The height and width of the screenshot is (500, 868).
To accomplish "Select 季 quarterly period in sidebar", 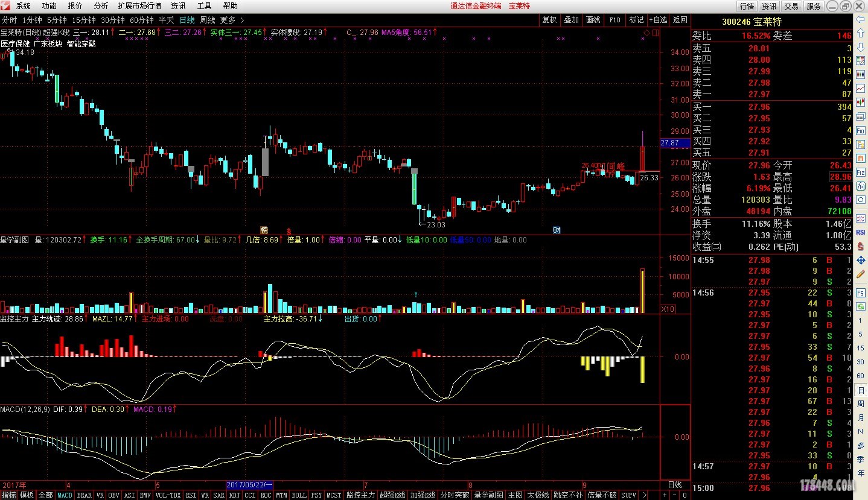I will (861, 460).
